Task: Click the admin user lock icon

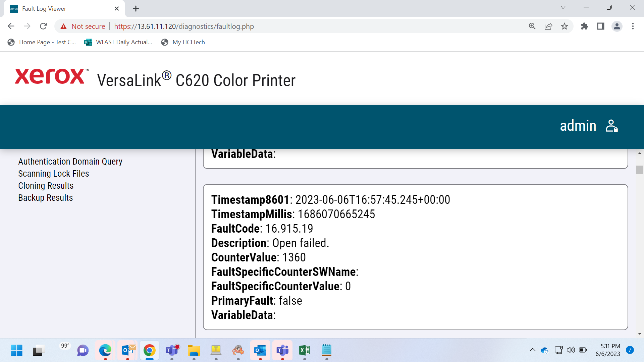Action: (612, 126)
